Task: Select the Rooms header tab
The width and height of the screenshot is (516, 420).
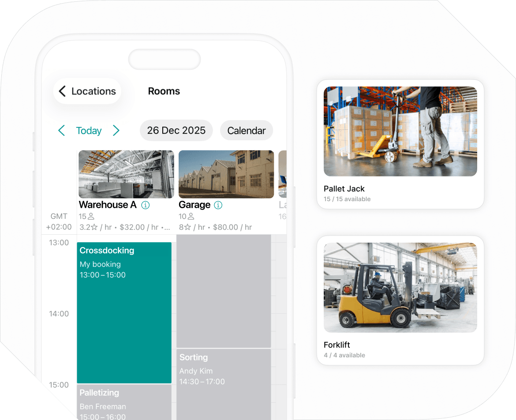Action: [164, 91]
